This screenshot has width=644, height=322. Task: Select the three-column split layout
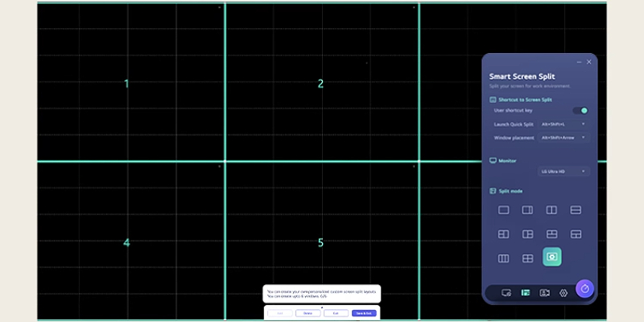pyautogui.click(x=504, y=258)
